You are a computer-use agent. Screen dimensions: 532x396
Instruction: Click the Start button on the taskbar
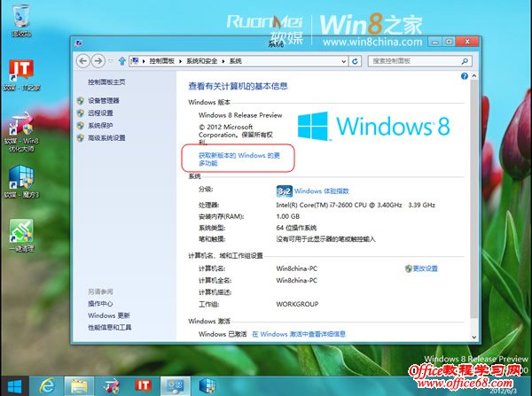[x=14, y=386]
